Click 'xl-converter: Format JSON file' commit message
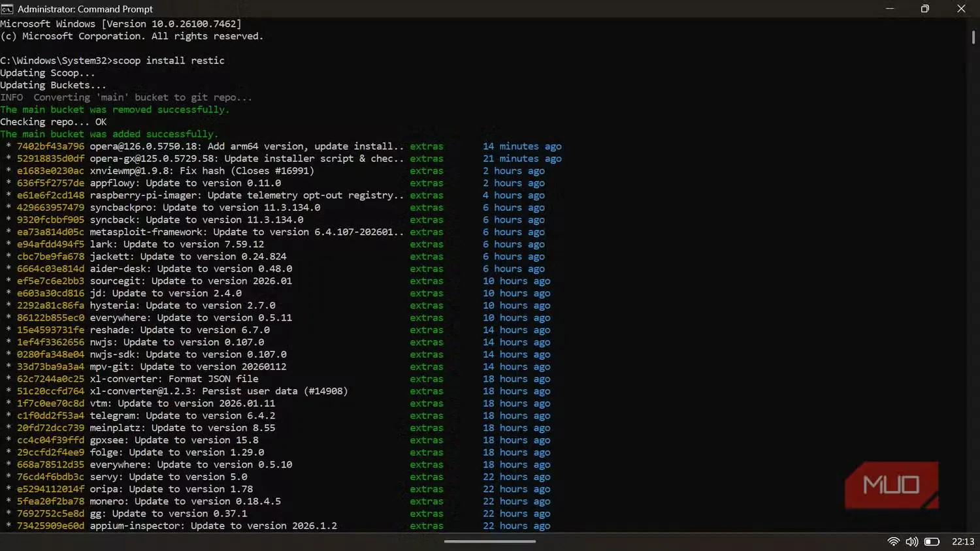This screenshot has width=980, height=551. click(x=174, y=379)
